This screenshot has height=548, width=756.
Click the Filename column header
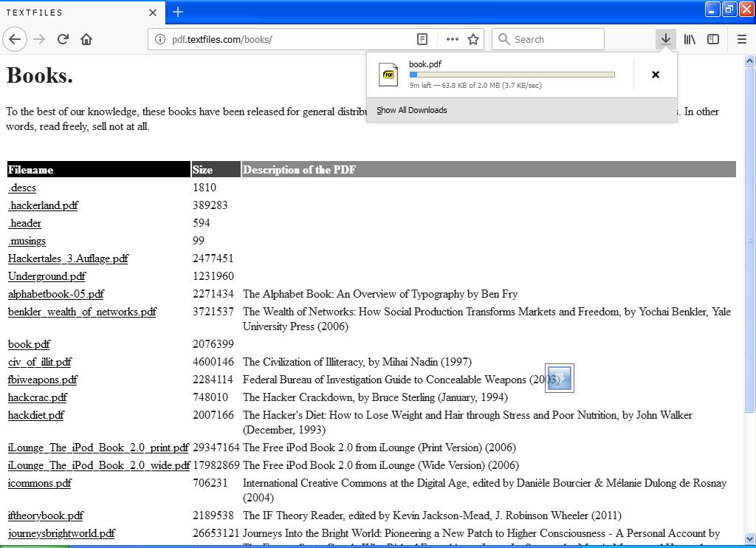pyautogui.click(x=99, y=169)
